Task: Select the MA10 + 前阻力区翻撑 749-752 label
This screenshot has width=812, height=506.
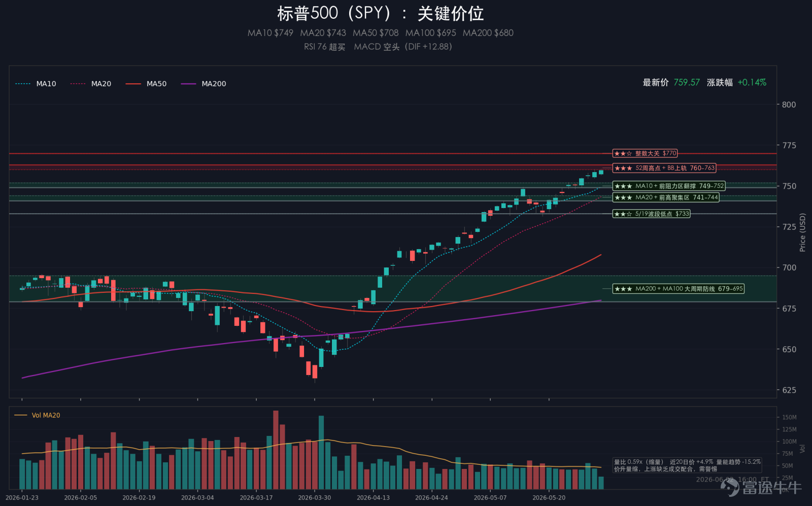Action: [669, 186]
